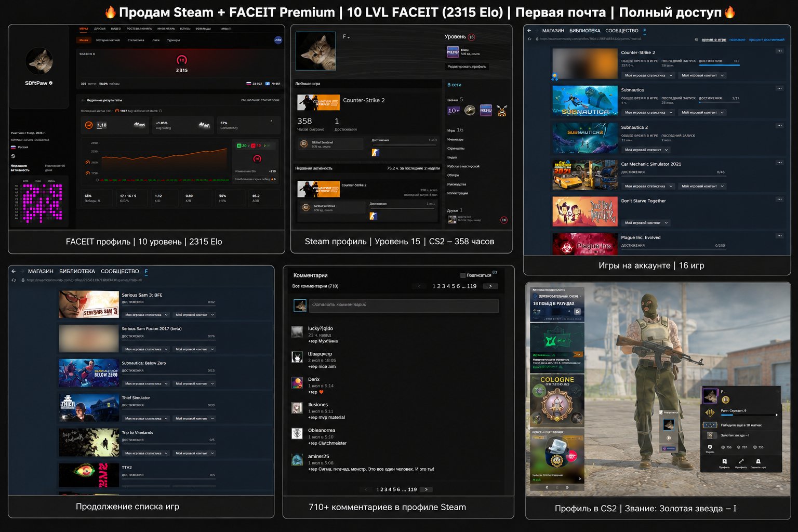Expand 'Моя игровая статистика' for Serious Sam 3
Screen dimensions: 798x532
146,315
